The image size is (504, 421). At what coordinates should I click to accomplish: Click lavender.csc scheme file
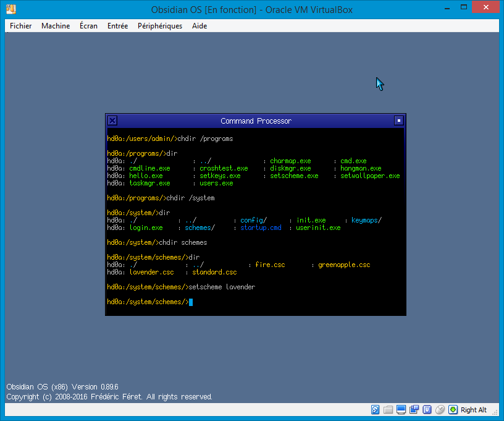[152, 272]
